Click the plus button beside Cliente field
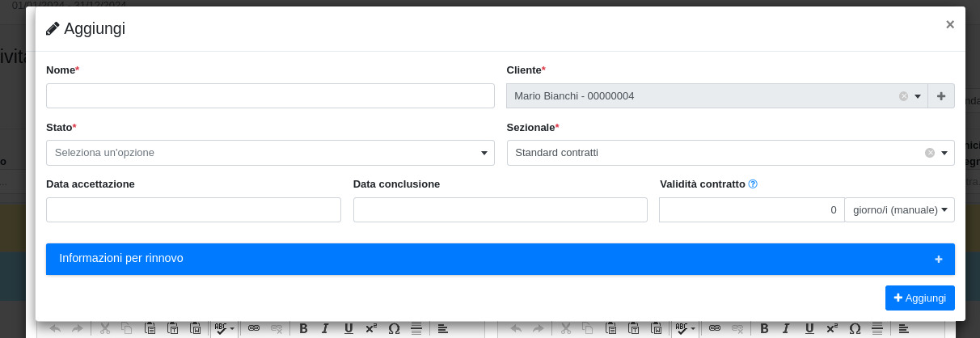The width and height of the screenshot is (980, 338). click(941, 96)
